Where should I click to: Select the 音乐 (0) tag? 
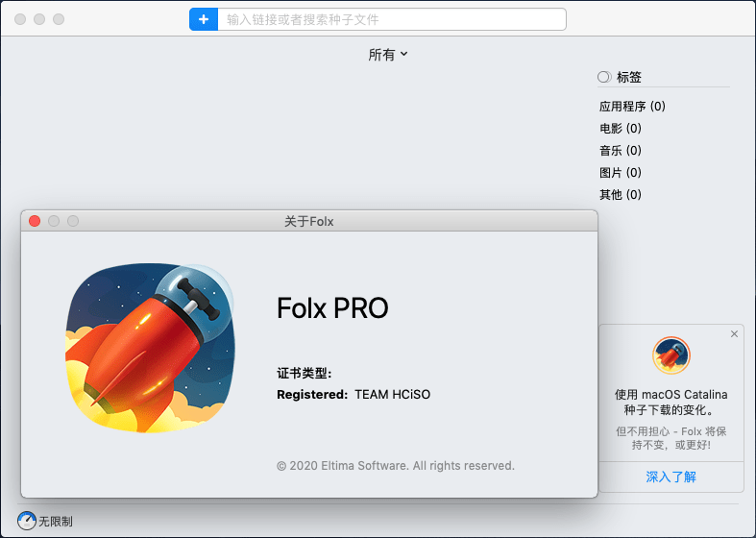(x=620, y=151)
